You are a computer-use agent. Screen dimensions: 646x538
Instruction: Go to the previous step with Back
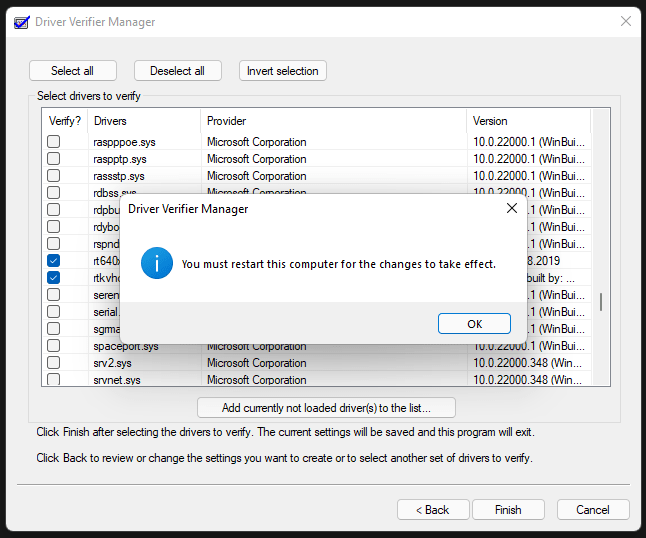(432, 509)
